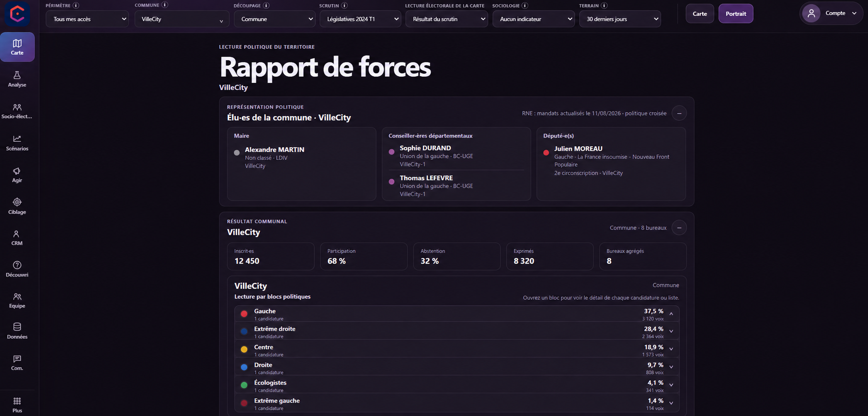The height and width of the screenshot is (416, 868).
Task: Collapse the Gauche bloc row
Action: click(x=457, y=314)
